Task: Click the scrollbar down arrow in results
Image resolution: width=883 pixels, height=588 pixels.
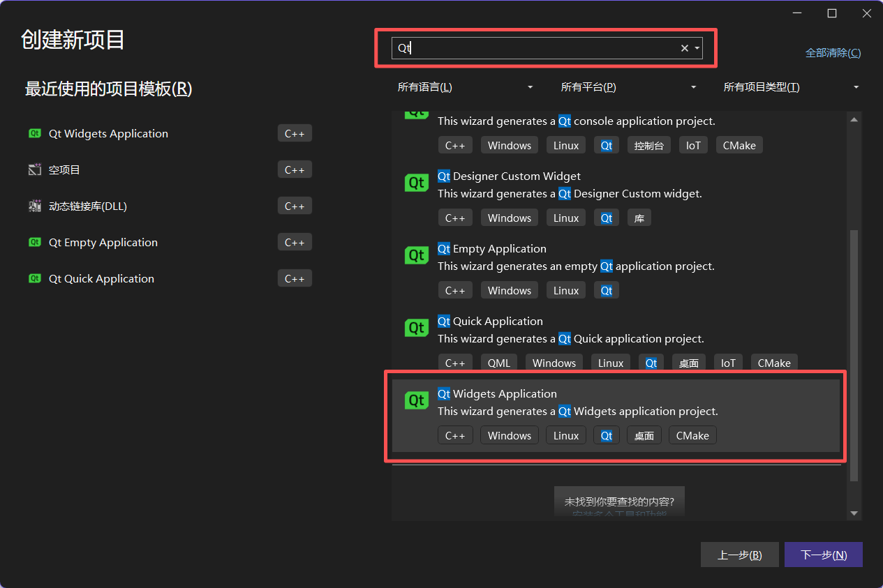Action: pyautogui.click(x=854, y=513)
